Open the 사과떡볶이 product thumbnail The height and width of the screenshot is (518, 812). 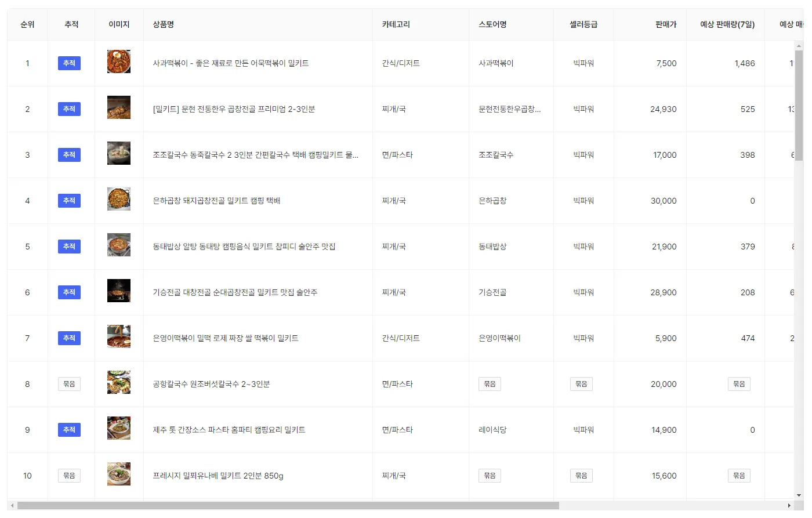(x=119, y=61)
